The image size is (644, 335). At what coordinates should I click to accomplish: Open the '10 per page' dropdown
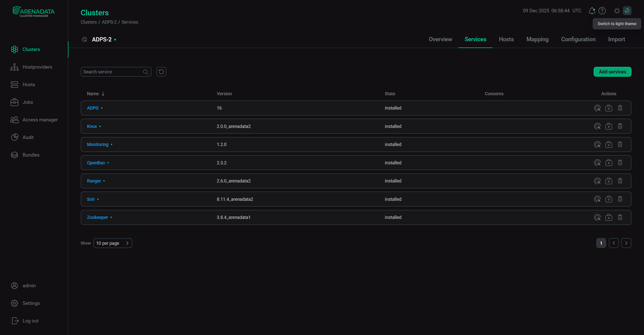tap(113, 243)
